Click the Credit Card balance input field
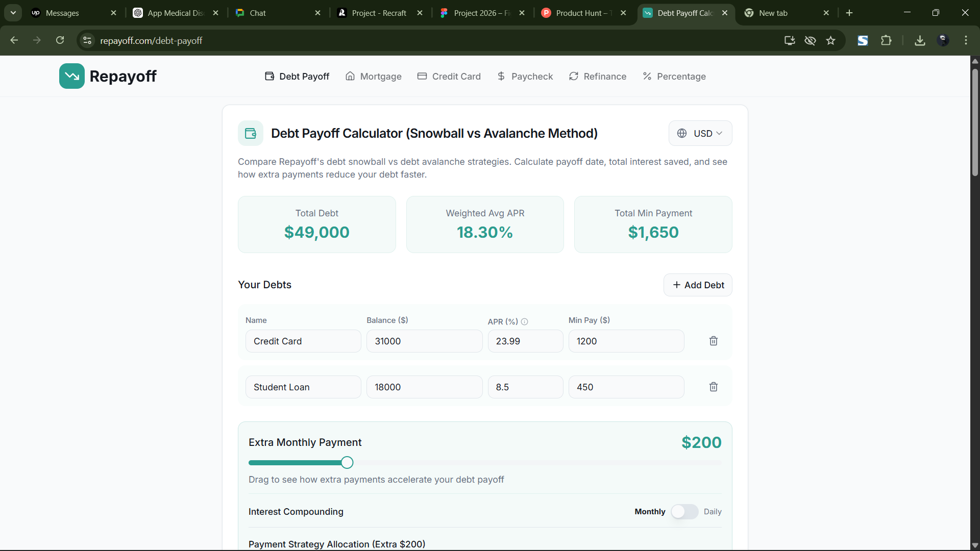 424,341
